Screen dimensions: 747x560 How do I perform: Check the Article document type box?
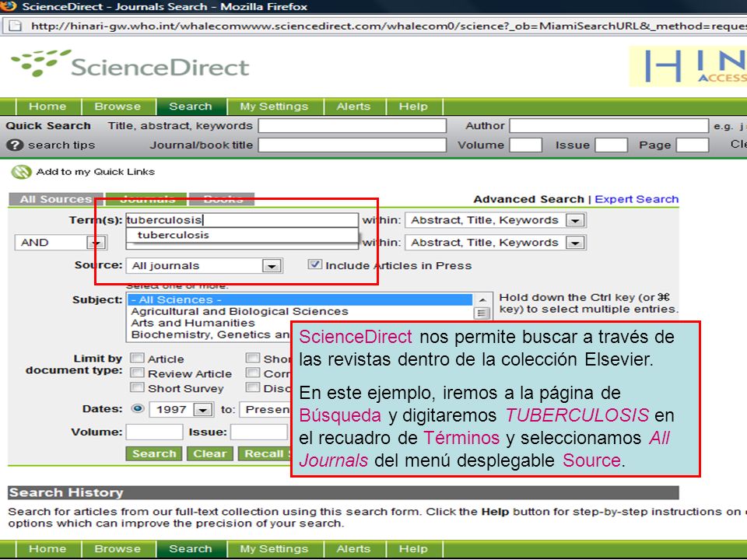(x=137, y=358)
